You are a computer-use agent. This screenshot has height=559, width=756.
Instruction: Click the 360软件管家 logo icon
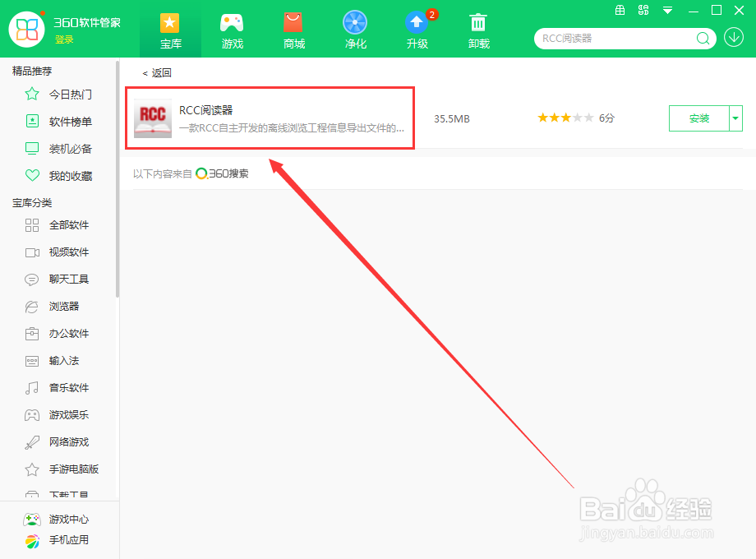27,30
